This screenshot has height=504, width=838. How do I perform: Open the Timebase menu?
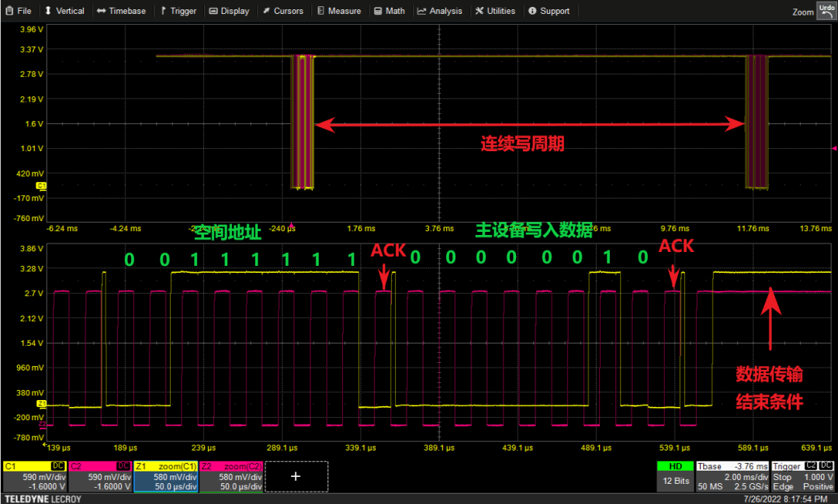pos(121,11)
